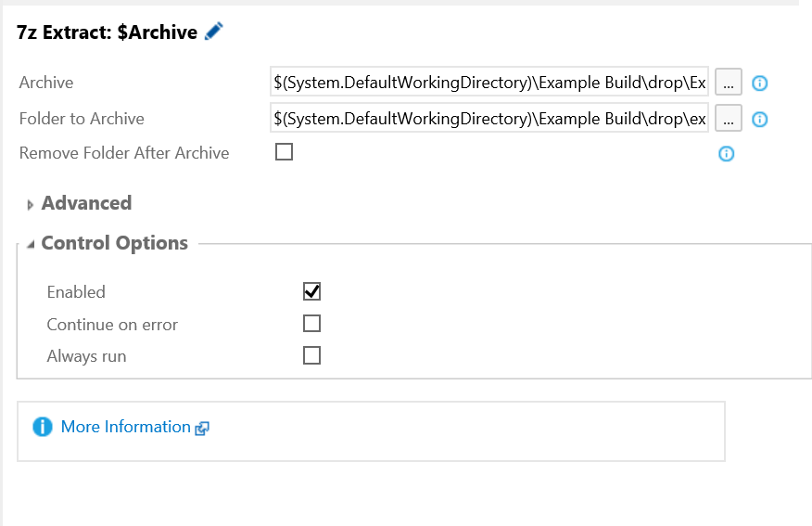Click the info icon beside Folder to Archive

pyautogui.click(x=759, y=119)
